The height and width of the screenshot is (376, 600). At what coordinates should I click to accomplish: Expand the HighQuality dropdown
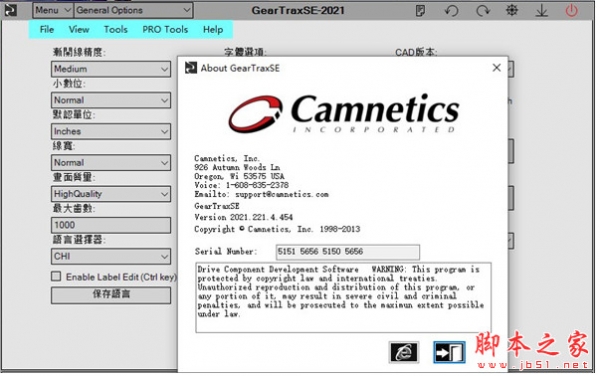[111, 194]
